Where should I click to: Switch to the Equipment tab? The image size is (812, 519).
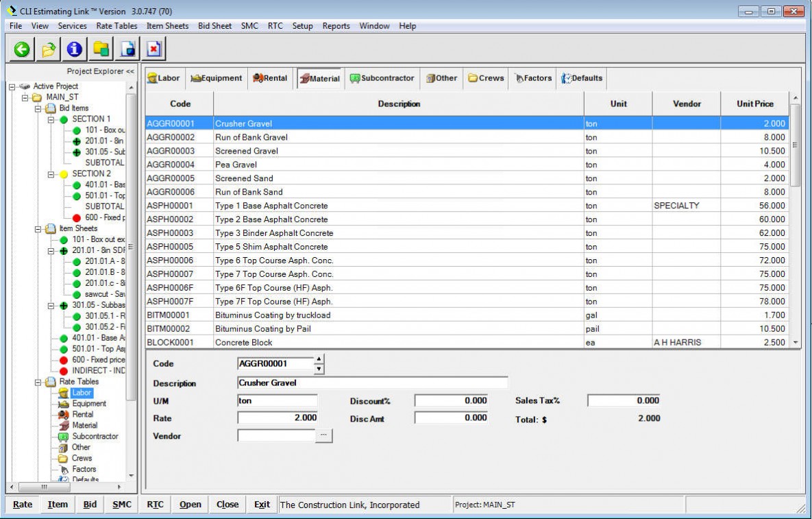pos(217,78)
